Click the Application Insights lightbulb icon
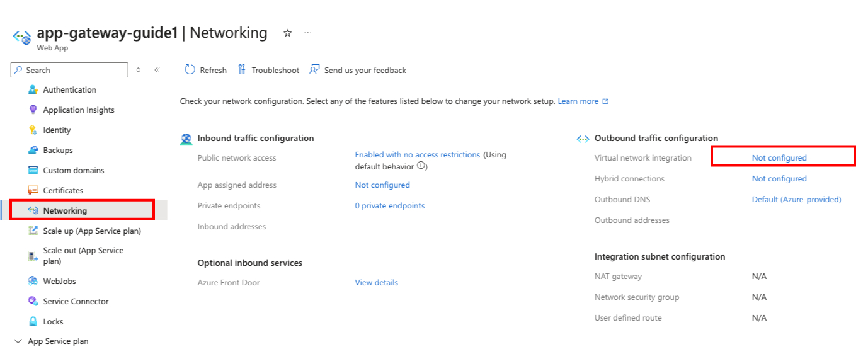Screen dimensions: 868x354 tap(33, 110)
